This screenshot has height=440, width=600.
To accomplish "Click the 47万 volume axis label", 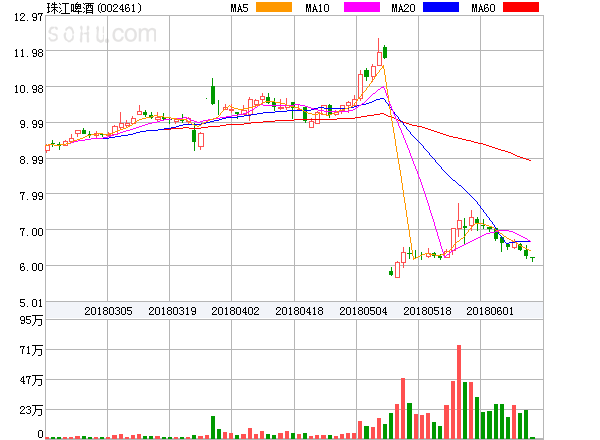I will point(31,380).
